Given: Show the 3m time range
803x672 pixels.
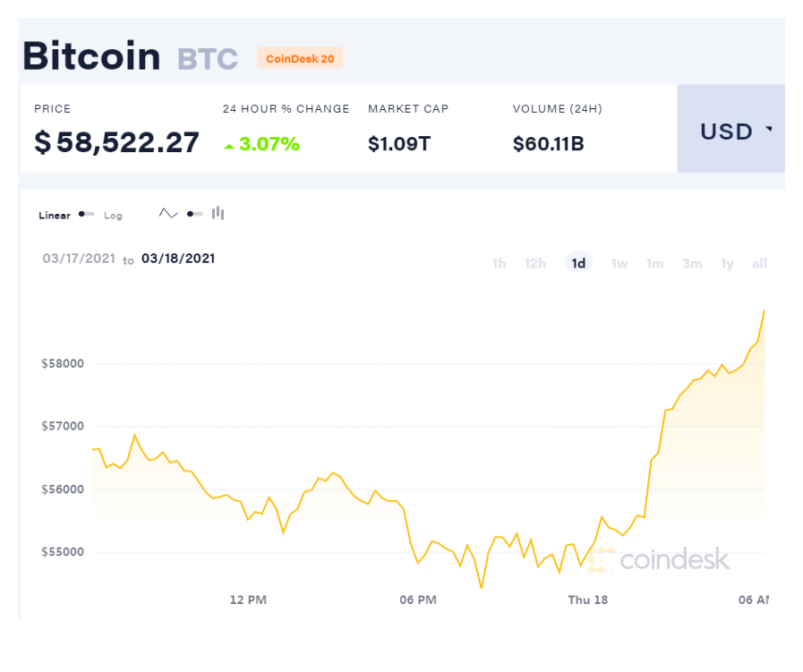Looking at the screenshot, I should click(692, 263).
